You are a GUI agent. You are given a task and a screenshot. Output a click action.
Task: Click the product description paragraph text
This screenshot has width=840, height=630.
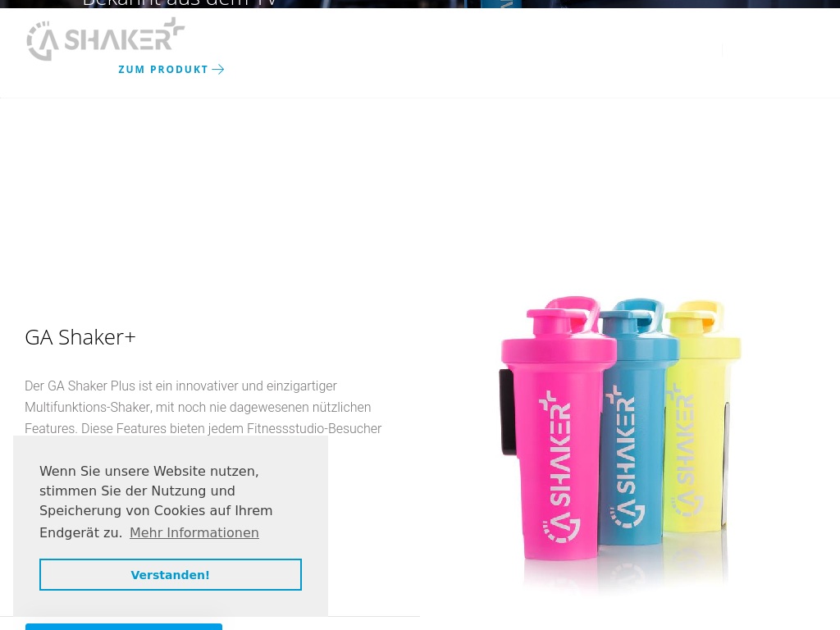coord(203,407)
